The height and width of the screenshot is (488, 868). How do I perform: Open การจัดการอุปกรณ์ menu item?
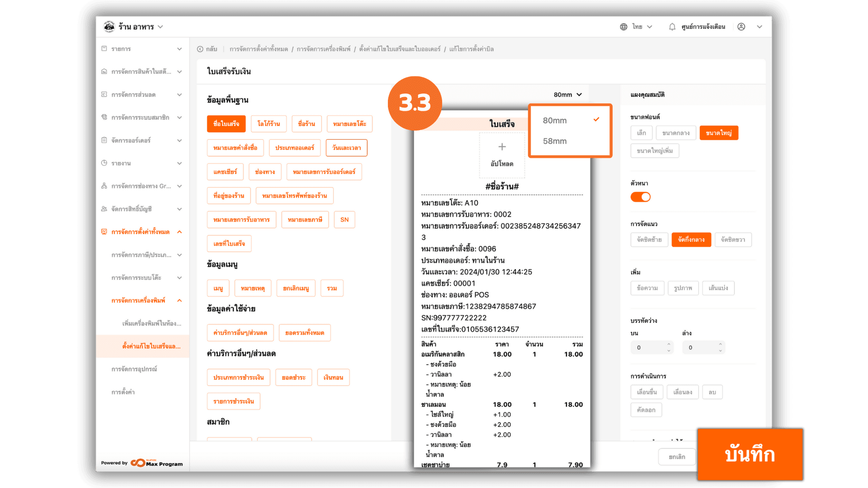(x=134, y=369)
